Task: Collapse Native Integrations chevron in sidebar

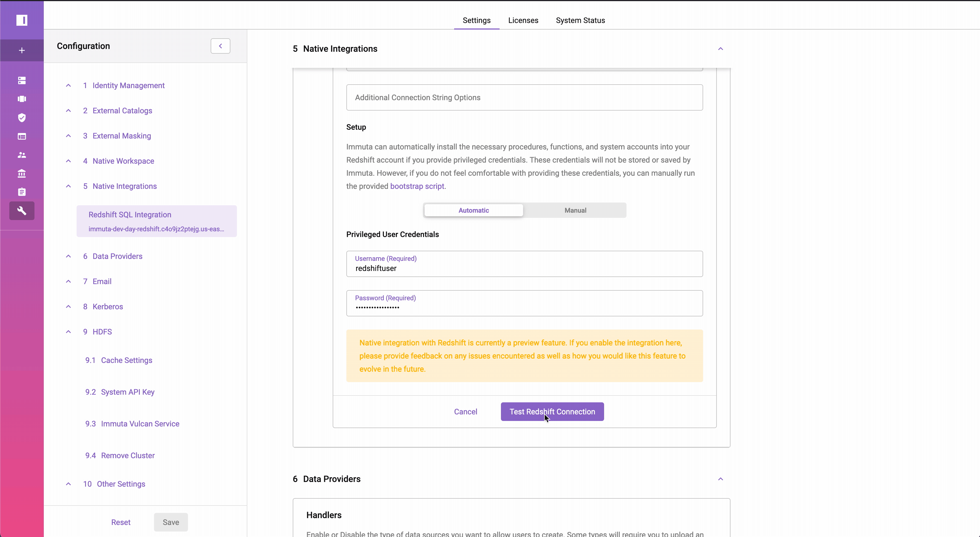Action: (x=68, y=186)
